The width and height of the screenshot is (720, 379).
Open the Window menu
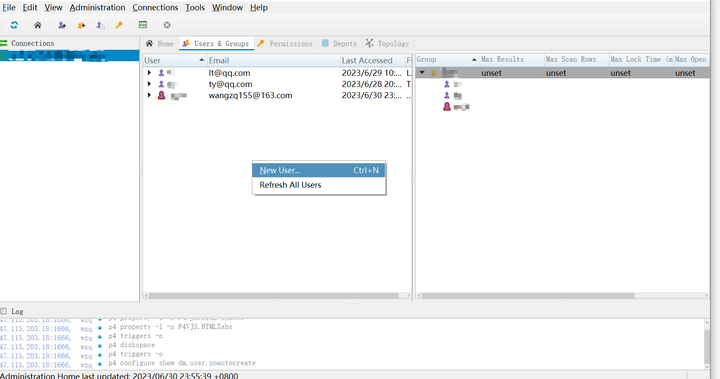tap(227, 8)
